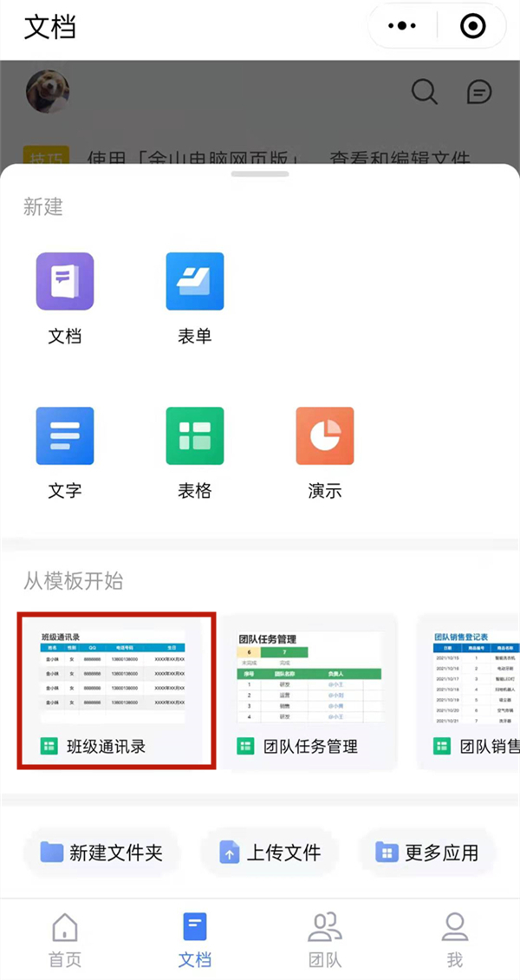Tap the mini-program close circle button

pyautogui.click(x=472, y=26)
